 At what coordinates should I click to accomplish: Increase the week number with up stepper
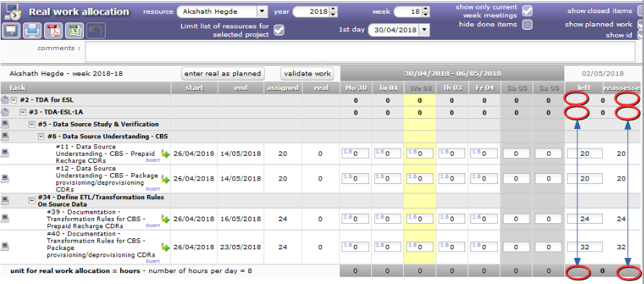click(426, 9)
